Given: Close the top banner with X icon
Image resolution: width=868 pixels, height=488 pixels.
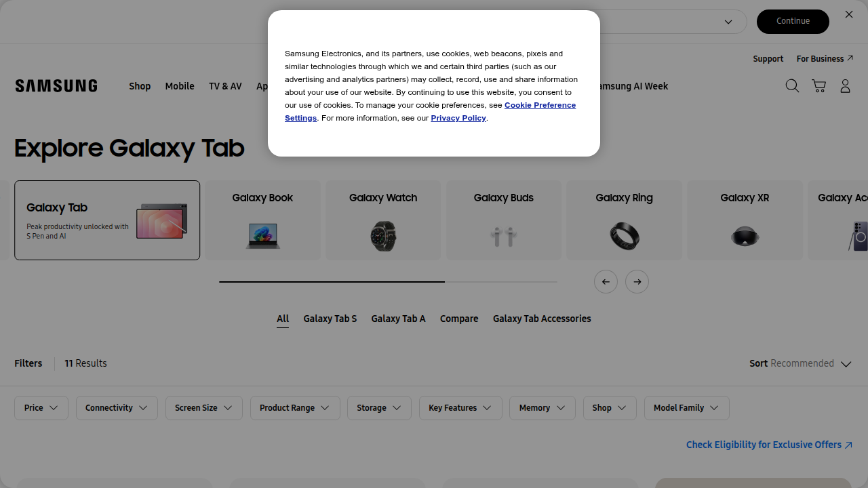Looking at the screenshot, I should point(849,14).
